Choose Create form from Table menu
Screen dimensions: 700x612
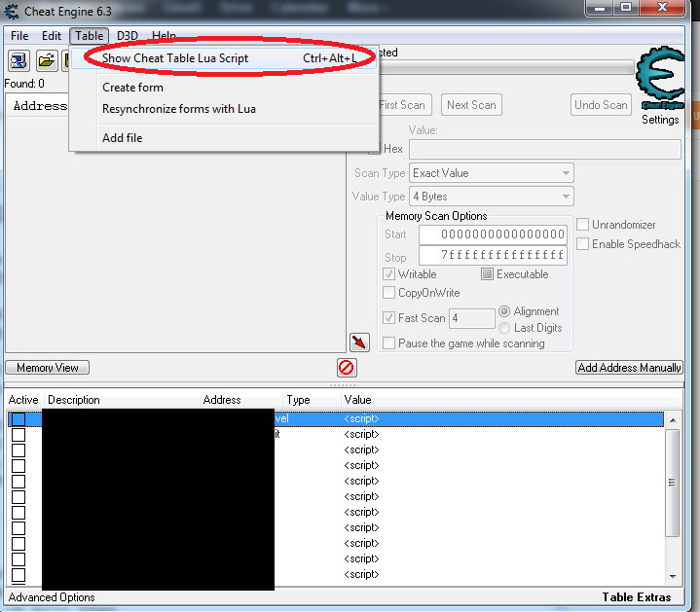[x=132, y=88]
